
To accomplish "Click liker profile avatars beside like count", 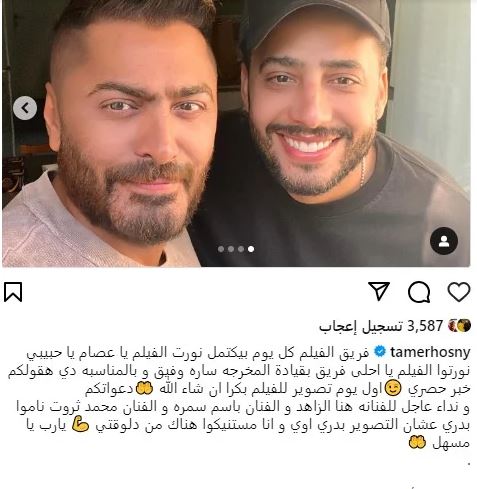I will (x=459, y=326).
